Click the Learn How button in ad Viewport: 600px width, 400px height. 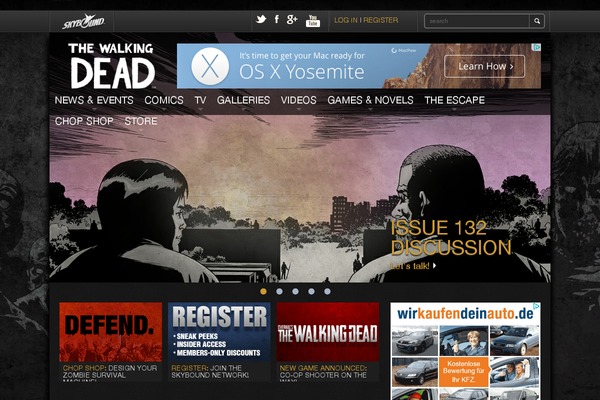(484, 66)
